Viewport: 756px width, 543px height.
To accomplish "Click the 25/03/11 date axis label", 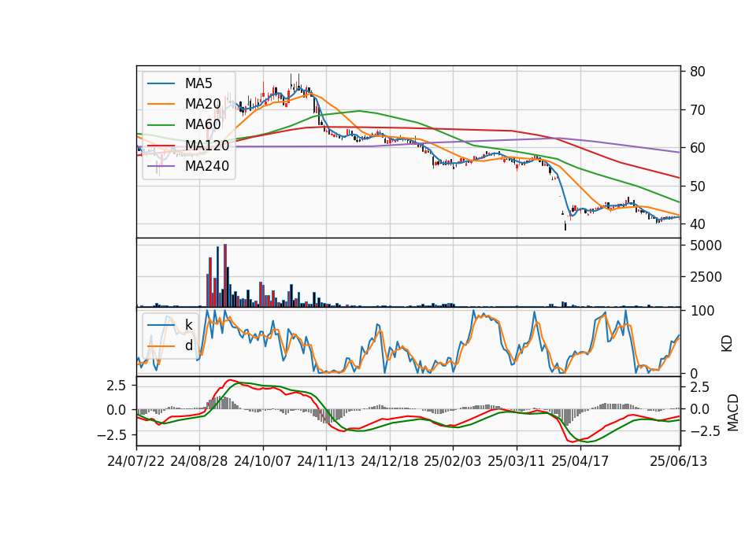I will pos(517,461).
